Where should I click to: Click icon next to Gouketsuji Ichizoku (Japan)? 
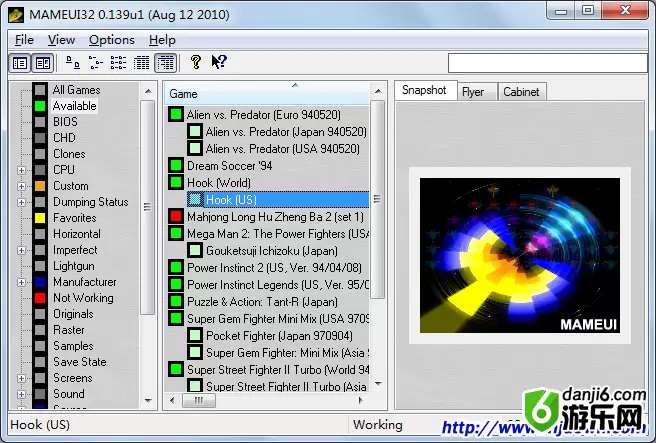click(195, 250)
